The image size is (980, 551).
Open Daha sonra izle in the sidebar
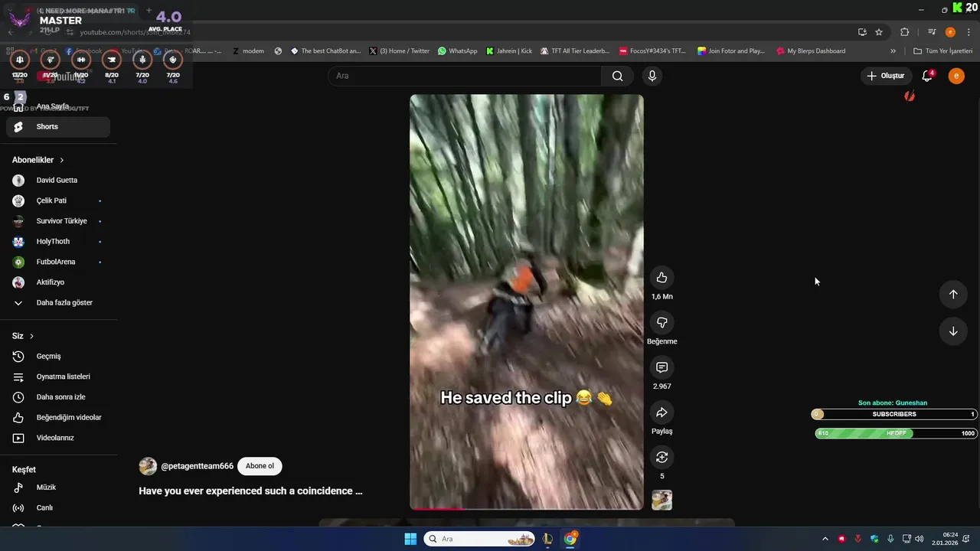tap(58, 397)
